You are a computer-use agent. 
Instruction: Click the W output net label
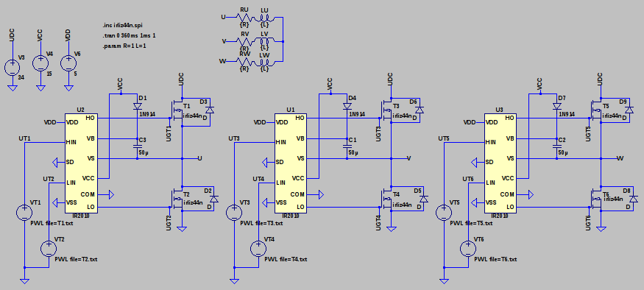tap(620, 158)
